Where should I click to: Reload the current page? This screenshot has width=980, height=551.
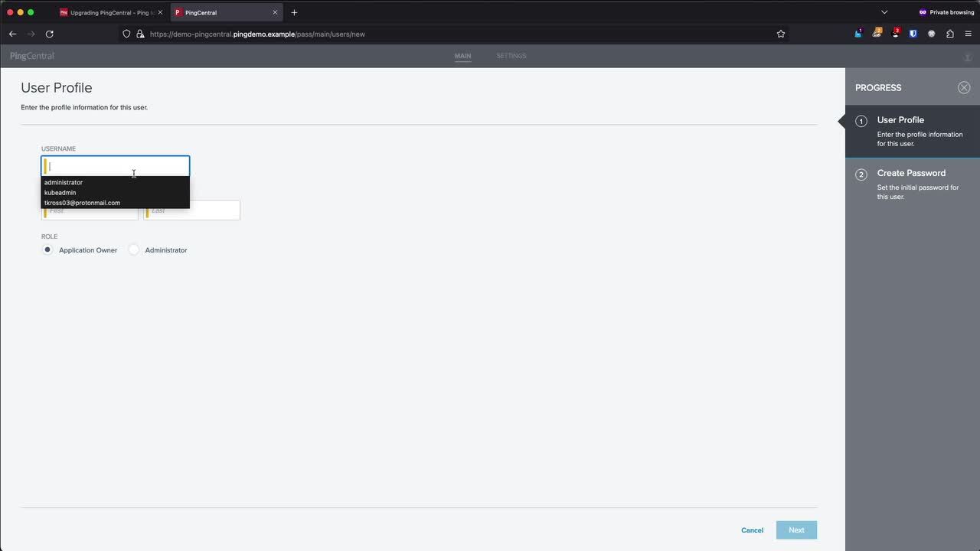pyautogui.click(x=50, y=34)
